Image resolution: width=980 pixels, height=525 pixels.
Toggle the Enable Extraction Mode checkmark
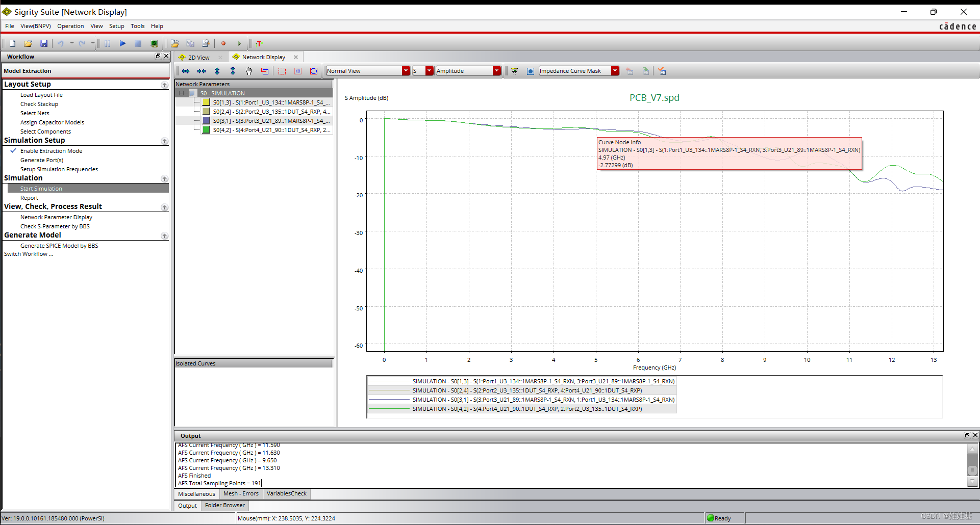[13, 151]
